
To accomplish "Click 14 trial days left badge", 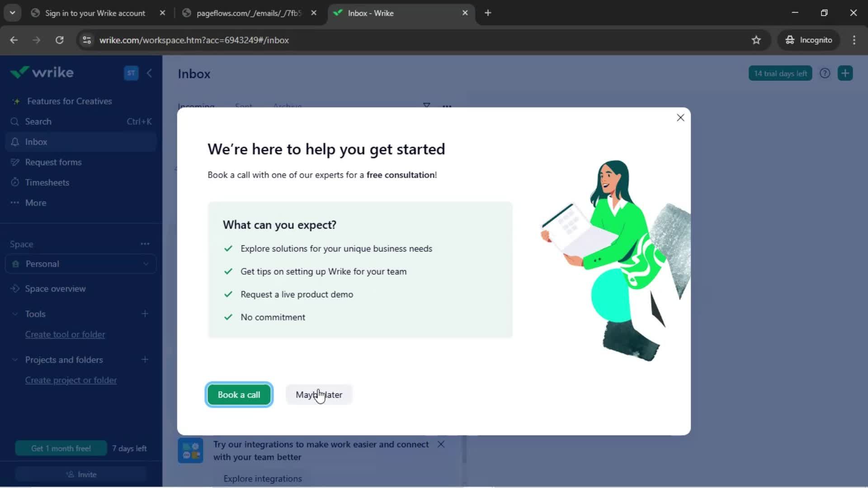I will tap(780, 73).
